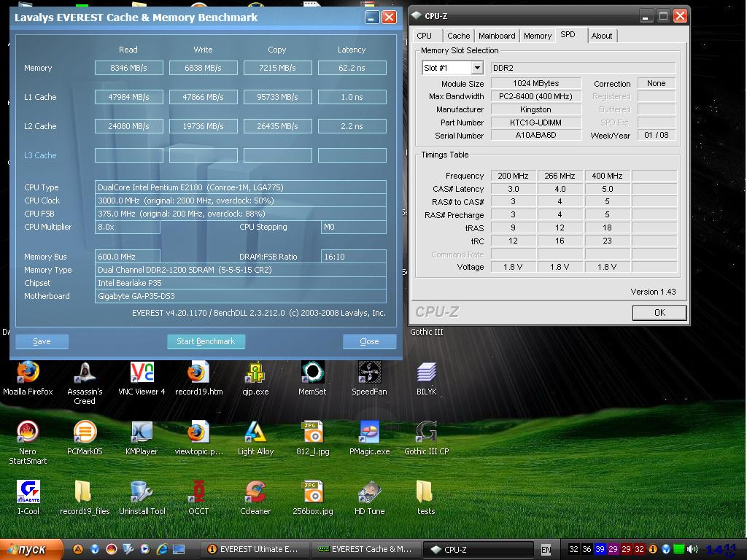Switch to CPU tab in CPU-Z

(424, 36)
